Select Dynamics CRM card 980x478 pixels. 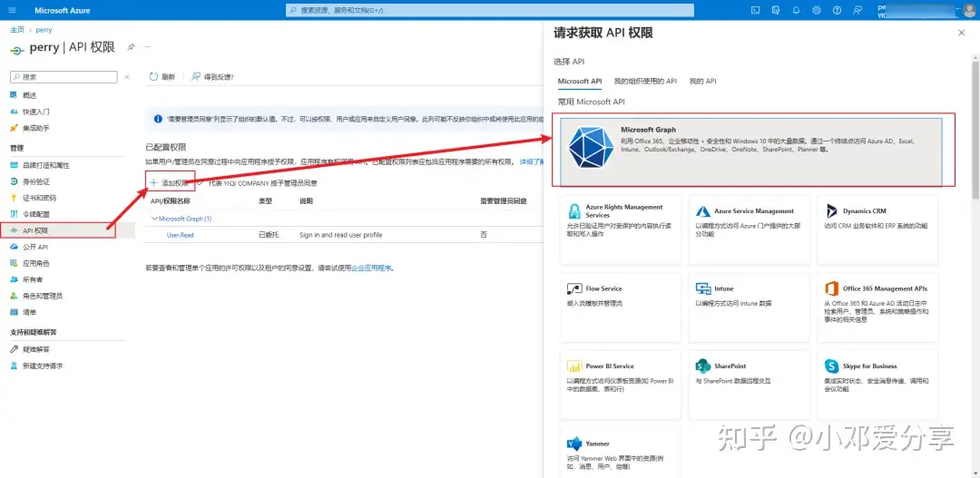[x=877, y=230]
